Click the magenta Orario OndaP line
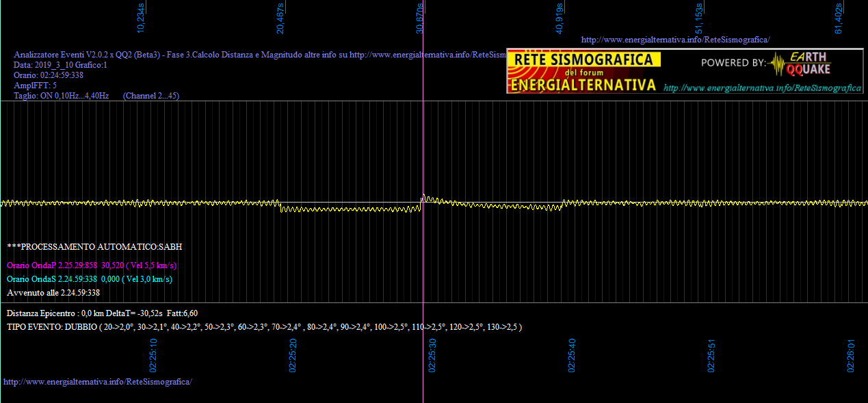868x403 pixels. tap(92, 265)
